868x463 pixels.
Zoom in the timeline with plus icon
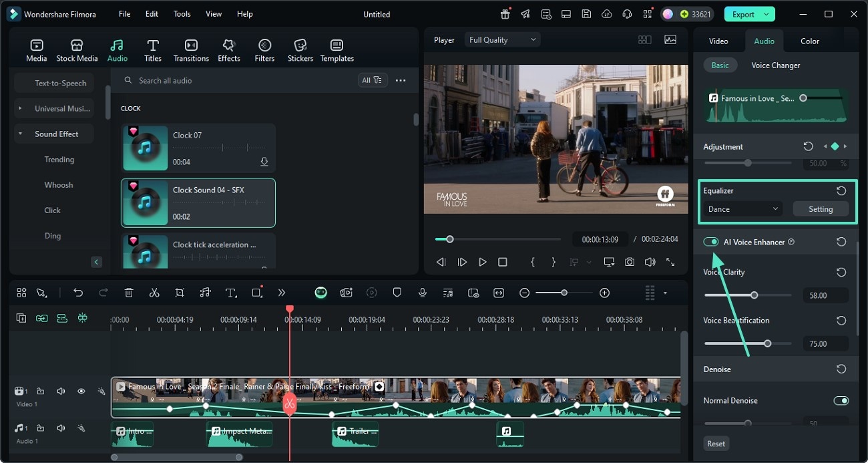[604, 293]
